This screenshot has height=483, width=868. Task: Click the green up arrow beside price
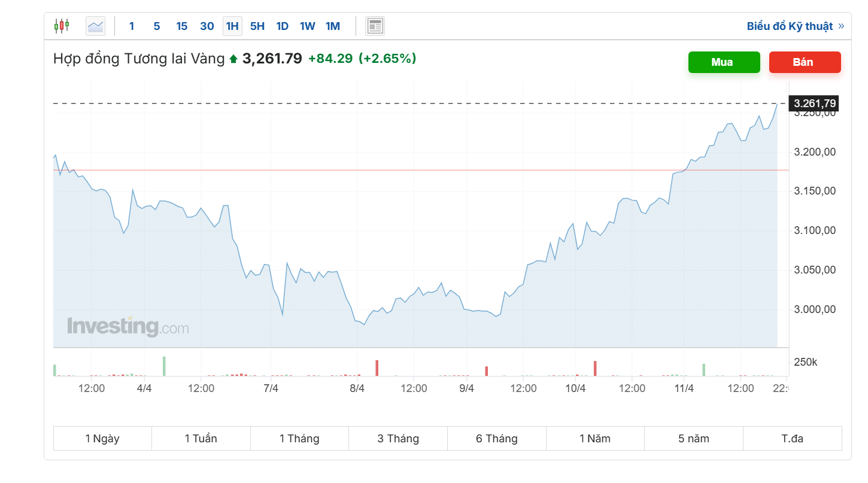point(233,59)
